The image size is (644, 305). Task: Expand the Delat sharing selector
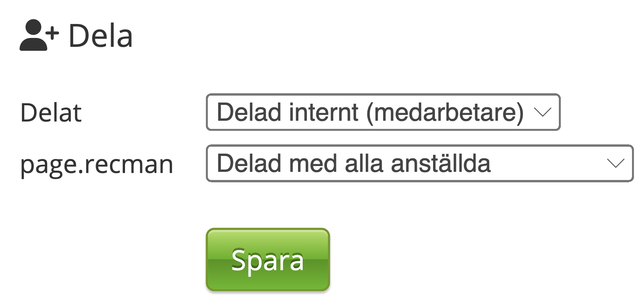pos(383,112)
